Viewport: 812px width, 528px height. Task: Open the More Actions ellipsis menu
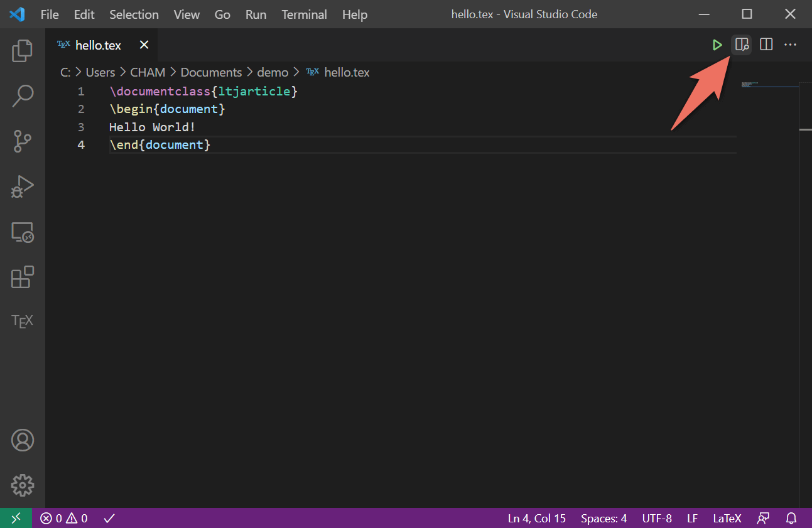pyautogui.click(x=790, y=45)
